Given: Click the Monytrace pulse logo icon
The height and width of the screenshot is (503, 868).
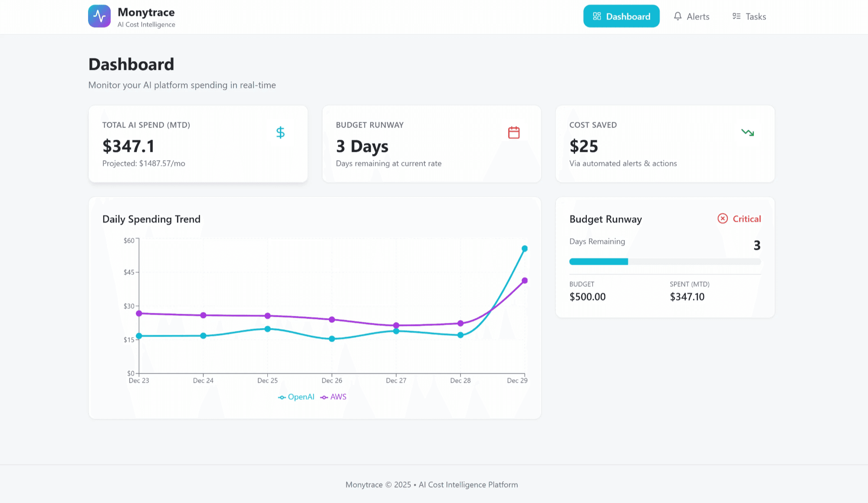Looking at the screenshot, I should (x=99, y=16).
